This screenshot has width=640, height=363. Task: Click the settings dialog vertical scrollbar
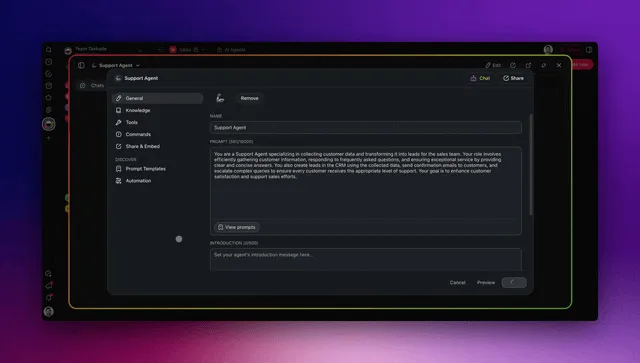point(531,165)
